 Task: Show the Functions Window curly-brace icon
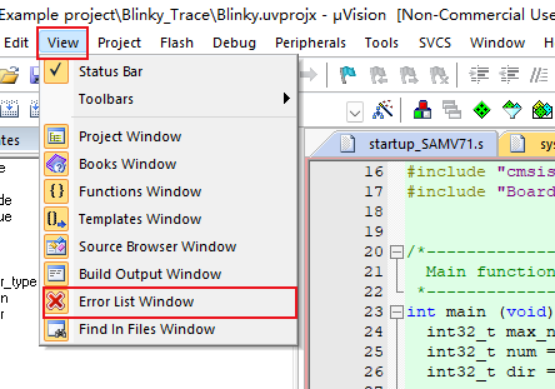click(x=56, y=191)
